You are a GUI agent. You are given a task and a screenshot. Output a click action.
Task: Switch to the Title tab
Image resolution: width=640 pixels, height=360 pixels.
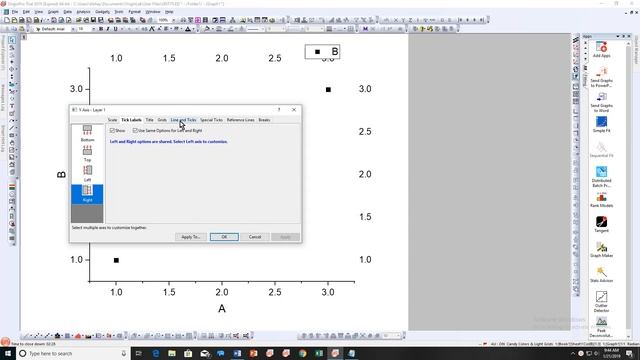[149, 120]
